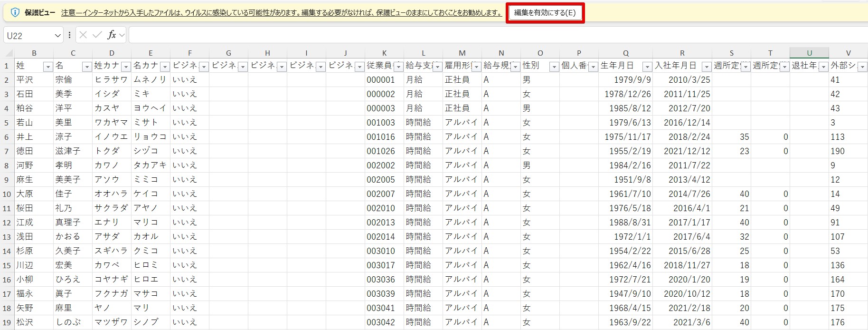Open filter dropdown for 従業員 header
The image size is (868, 330).
[398, 67]
